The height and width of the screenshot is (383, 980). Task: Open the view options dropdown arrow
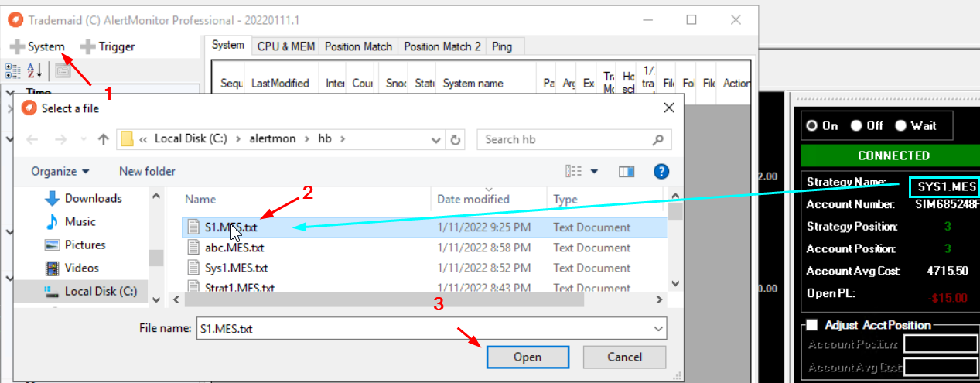(x=595, y=171)
